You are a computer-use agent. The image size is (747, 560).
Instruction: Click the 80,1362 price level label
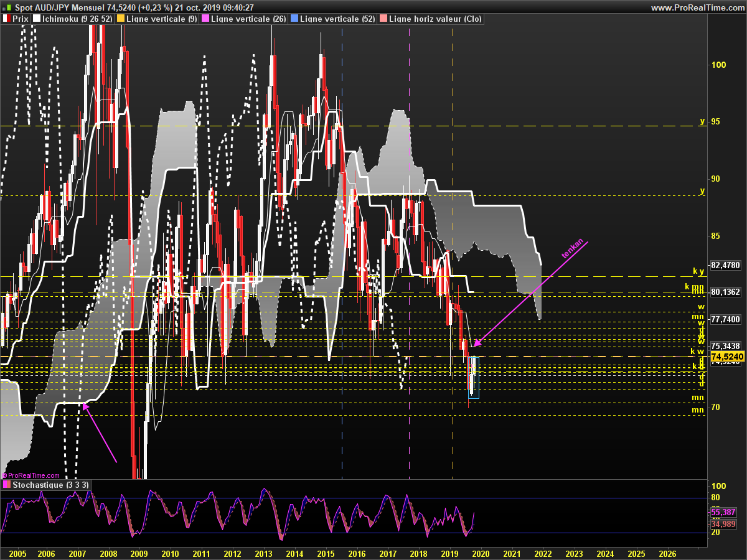tap(725, 291)
